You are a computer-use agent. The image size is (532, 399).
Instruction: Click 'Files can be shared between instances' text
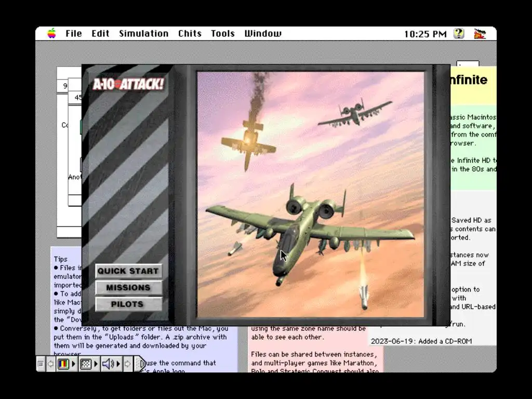[314, 354]
